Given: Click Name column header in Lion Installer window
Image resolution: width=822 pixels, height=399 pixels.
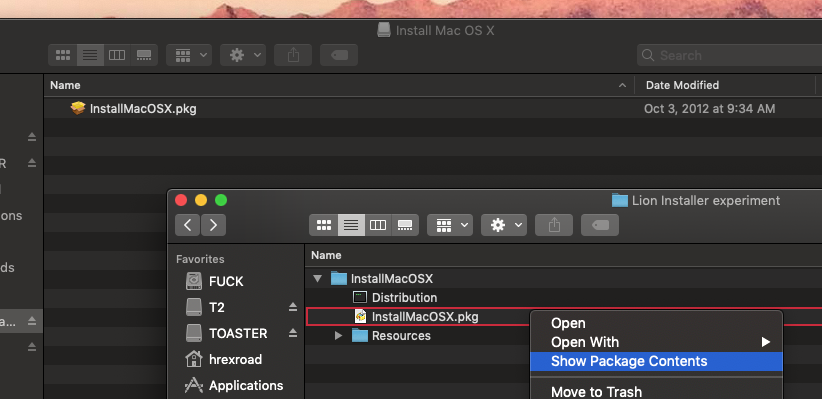Looking at the screenshot, I should [x=327, y=255].
